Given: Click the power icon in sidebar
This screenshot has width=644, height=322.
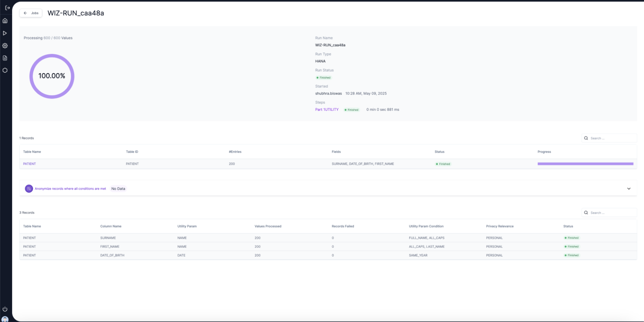Looking at the screenshot, I should click(x=5, y=309).
